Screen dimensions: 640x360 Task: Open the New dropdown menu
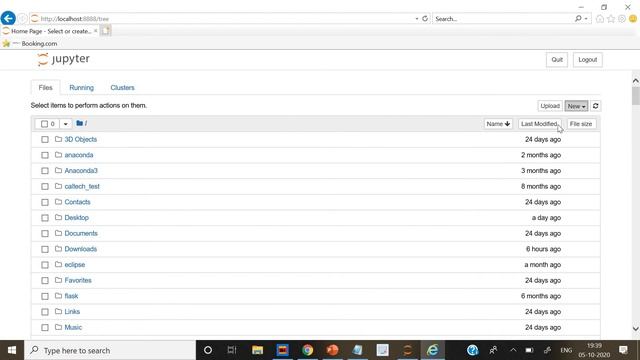click(x=576, y=106)
